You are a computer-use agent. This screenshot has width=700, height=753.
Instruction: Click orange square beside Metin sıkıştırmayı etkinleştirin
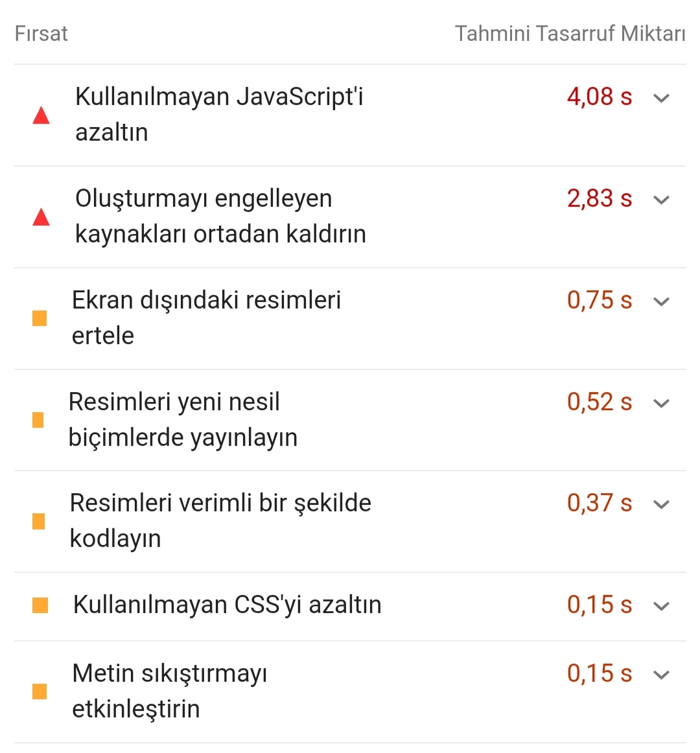point(40,691)
